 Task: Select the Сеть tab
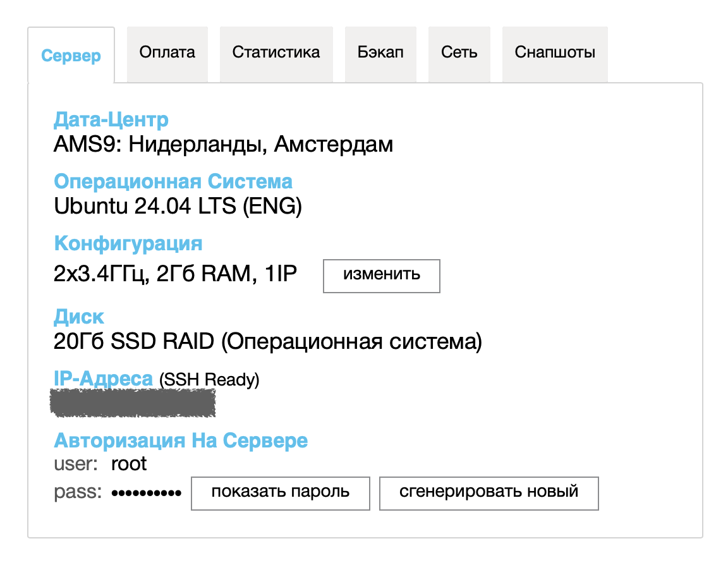coord(459,52)
